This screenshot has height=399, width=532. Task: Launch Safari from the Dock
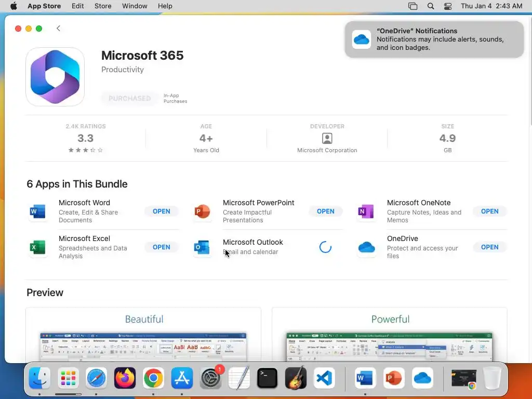(96, 378)
